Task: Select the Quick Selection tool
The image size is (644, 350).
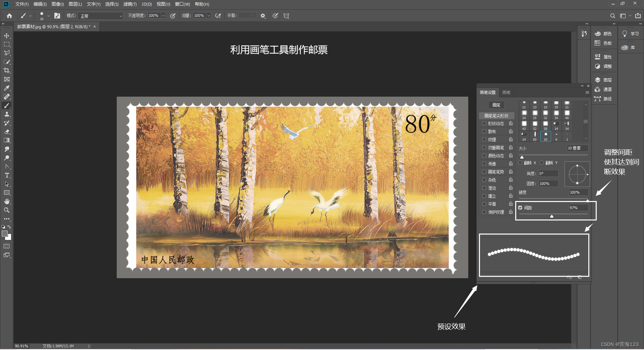Action: 7,62
